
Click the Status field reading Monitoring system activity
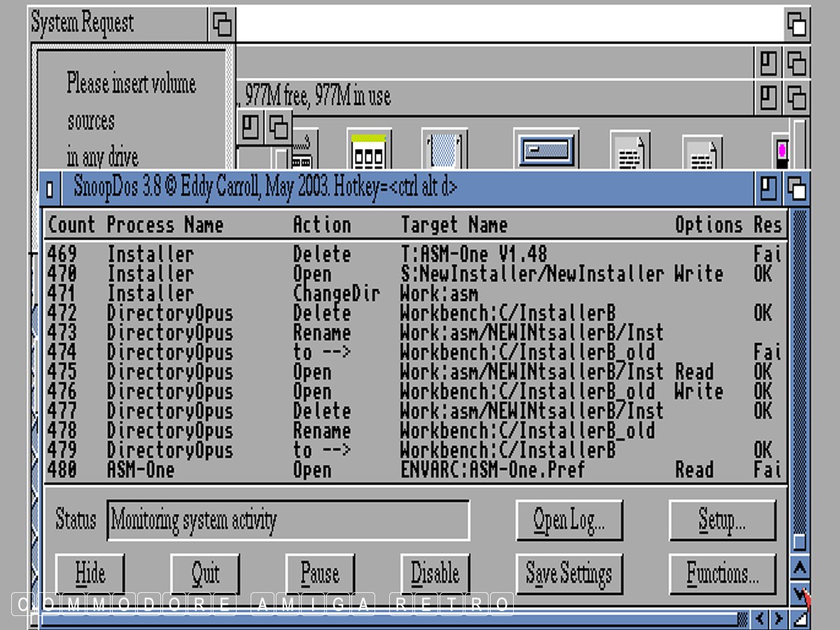[x=288, y=520]
